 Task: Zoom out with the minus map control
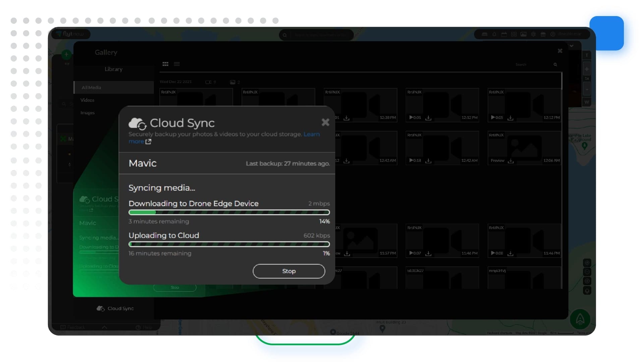tap(587, 89)
